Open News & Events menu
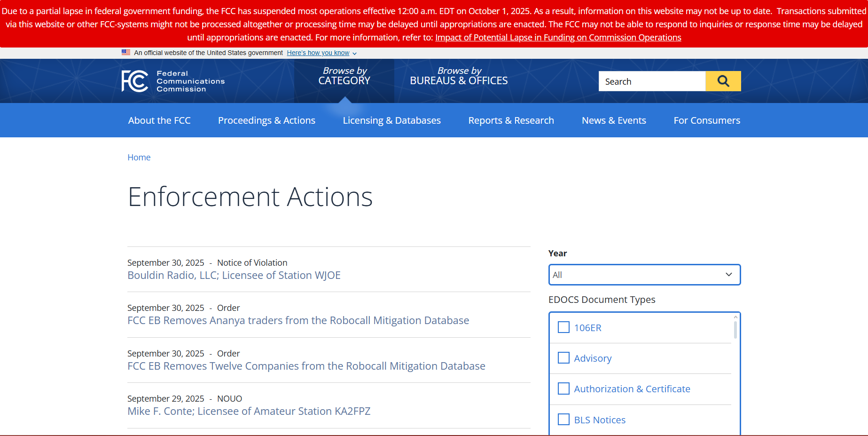868x436 pixels. tap(614, 120)
